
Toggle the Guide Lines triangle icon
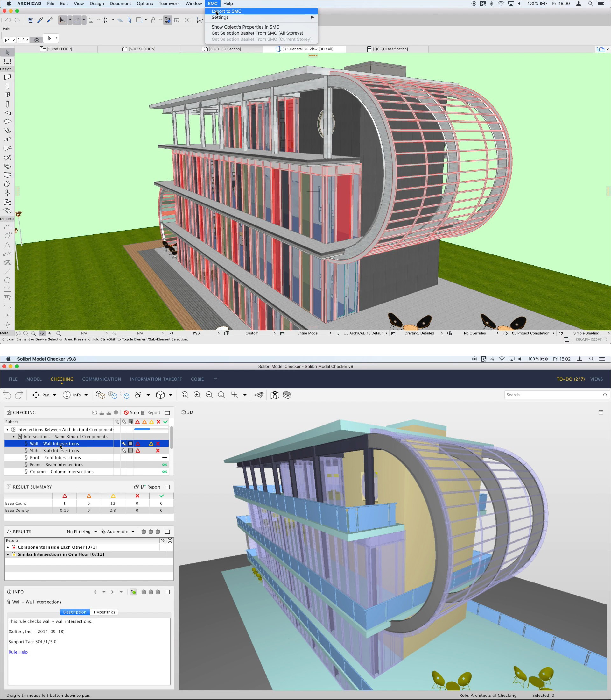click(x=62, y=20)
